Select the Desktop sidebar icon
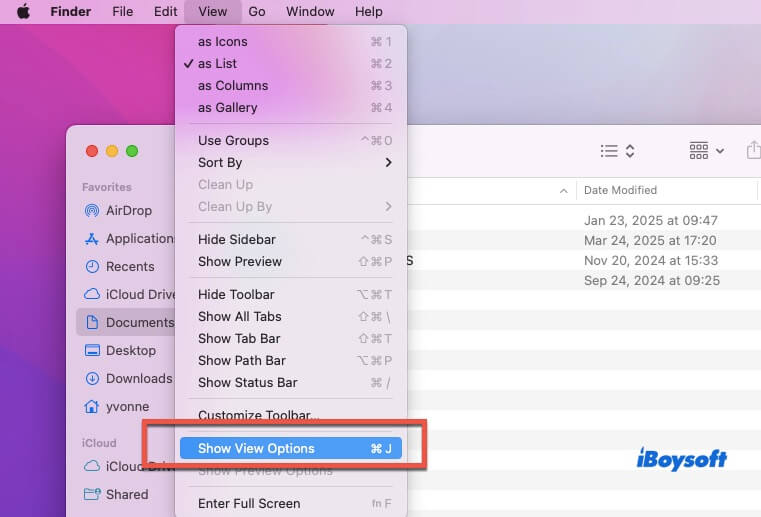Screen dimensions: 761x517 pos(92,351)
